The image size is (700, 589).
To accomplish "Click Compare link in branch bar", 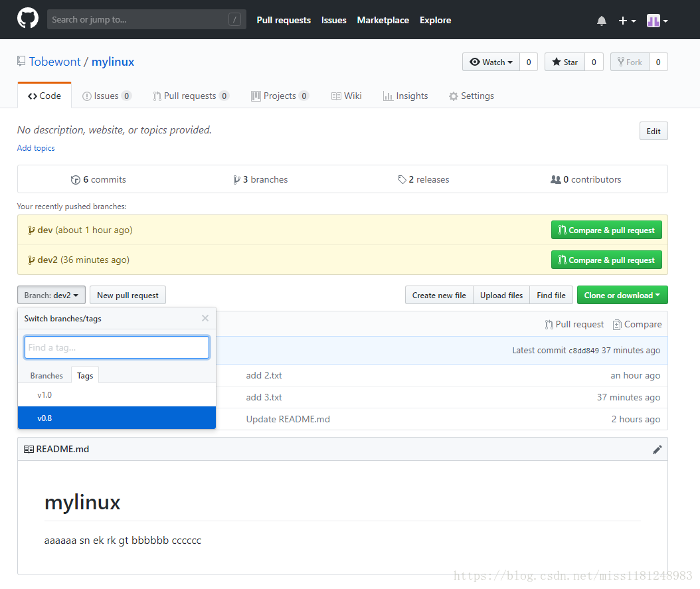I will pos(637,325).
